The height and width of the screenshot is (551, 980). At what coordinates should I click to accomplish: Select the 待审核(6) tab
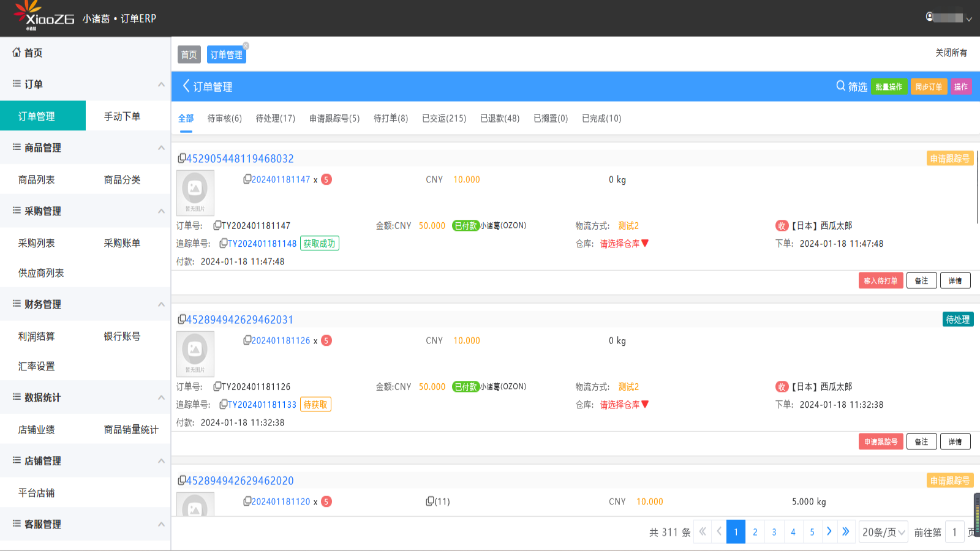pos(225,118)
